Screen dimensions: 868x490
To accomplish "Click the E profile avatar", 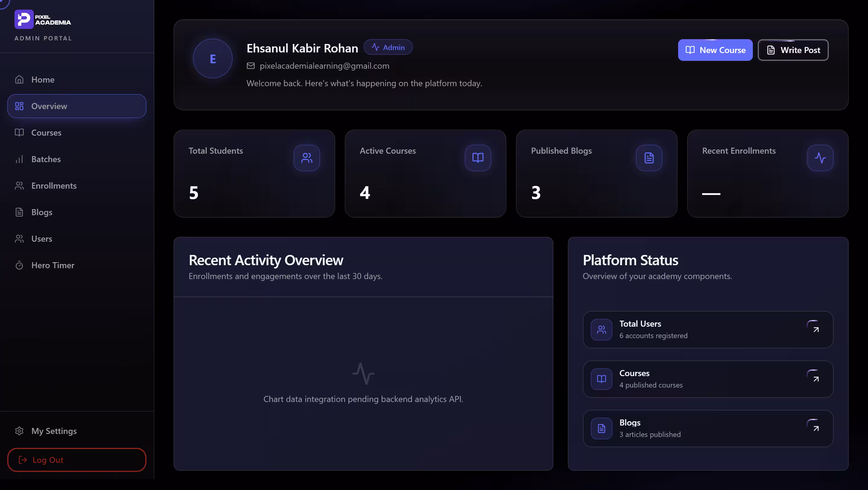I will 212,59.
